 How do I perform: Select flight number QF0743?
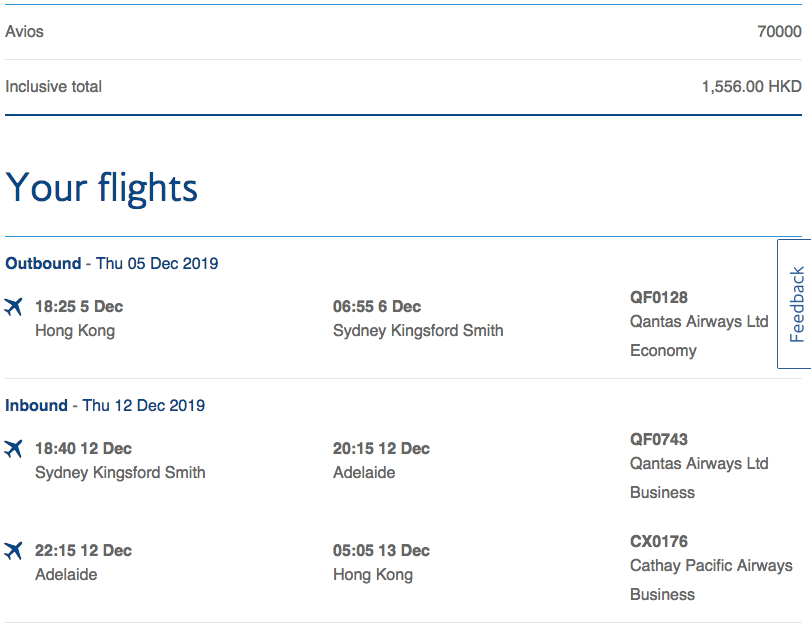(x=658, y=439)
